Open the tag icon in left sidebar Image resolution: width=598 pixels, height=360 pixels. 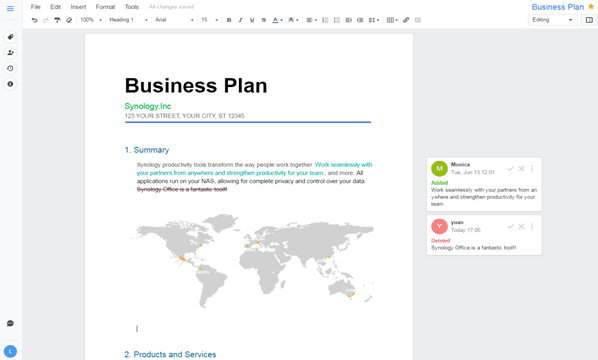[10, 37]
